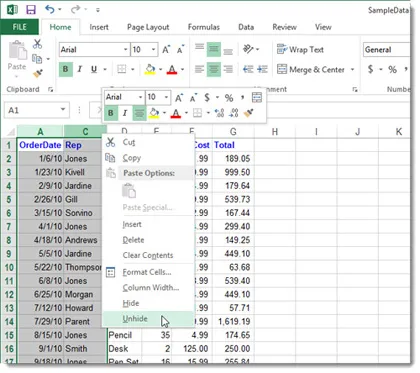
Task: Open mini toolbar font size dropdown
Action: click(166, 97)
